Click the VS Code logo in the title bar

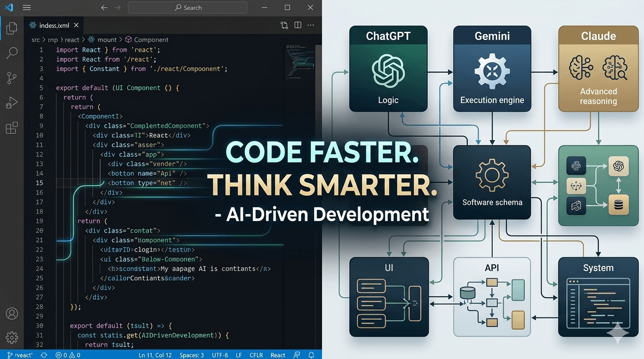[9, 7]
